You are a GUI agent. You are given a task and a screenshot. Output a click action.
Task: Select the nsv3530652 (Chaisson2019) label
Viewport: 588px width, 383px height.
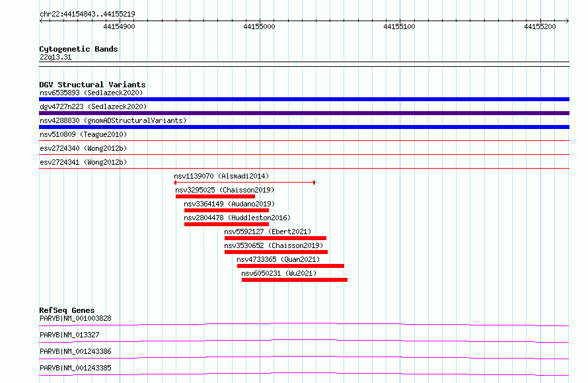[x=274, y=245]
